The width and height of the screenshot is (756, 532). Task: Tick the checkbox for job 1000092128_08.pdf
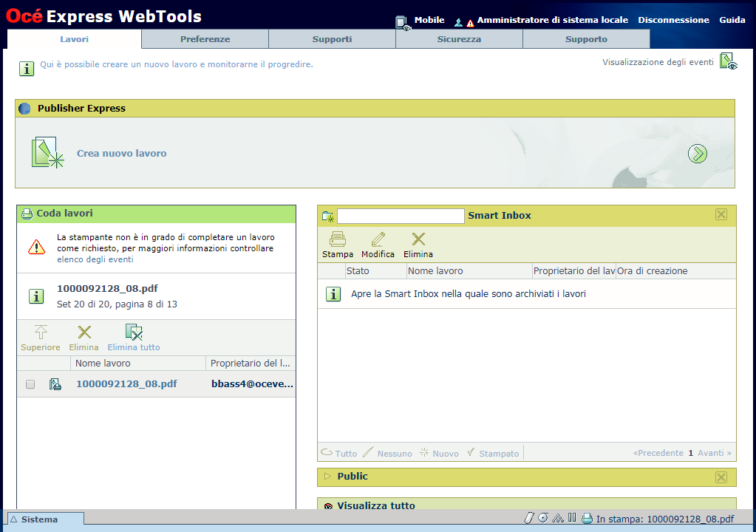[30, 384]
